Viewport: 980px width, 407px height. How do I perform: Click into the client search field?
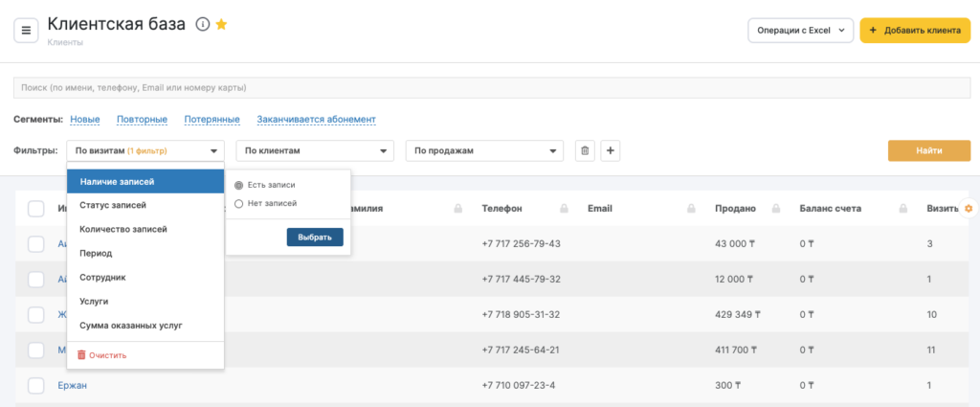click(x=490, y=88)
